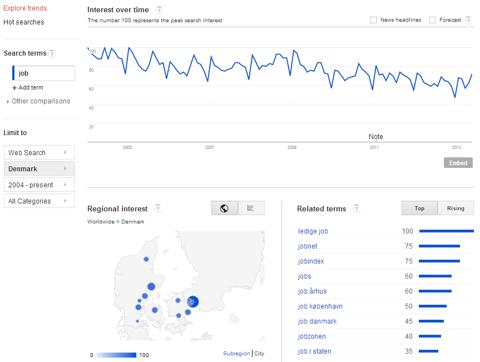This screenshot has width=480, height=362.
Task: Switch Regional interest to list view
Action: tap(251, 208)
